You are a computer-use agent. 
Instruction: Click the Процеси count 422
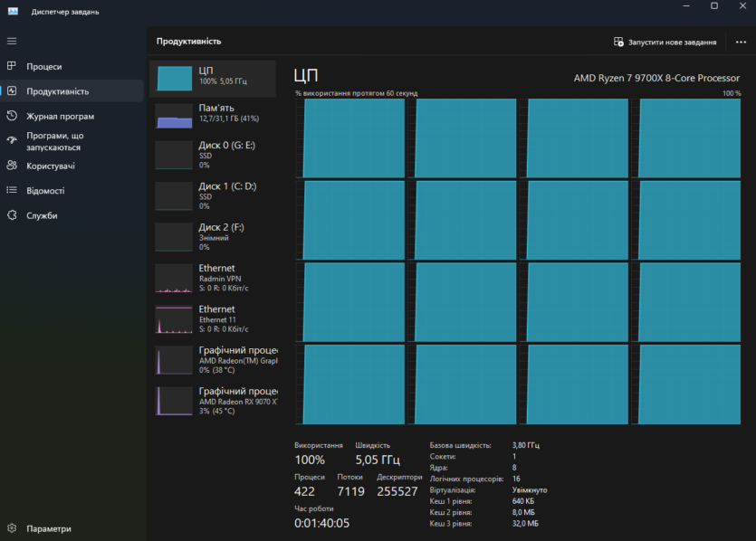pyautogui.click(x=304, y=491)
